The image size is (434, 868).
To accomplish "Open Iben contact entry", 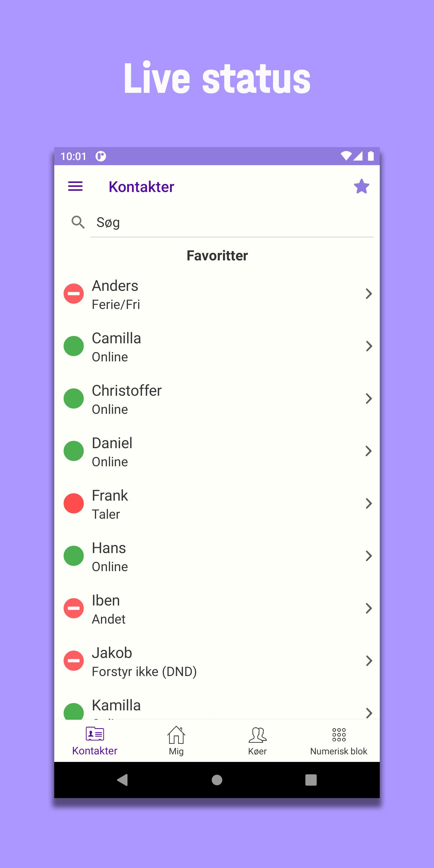I will pyautogui.click(x=217, y=608).
